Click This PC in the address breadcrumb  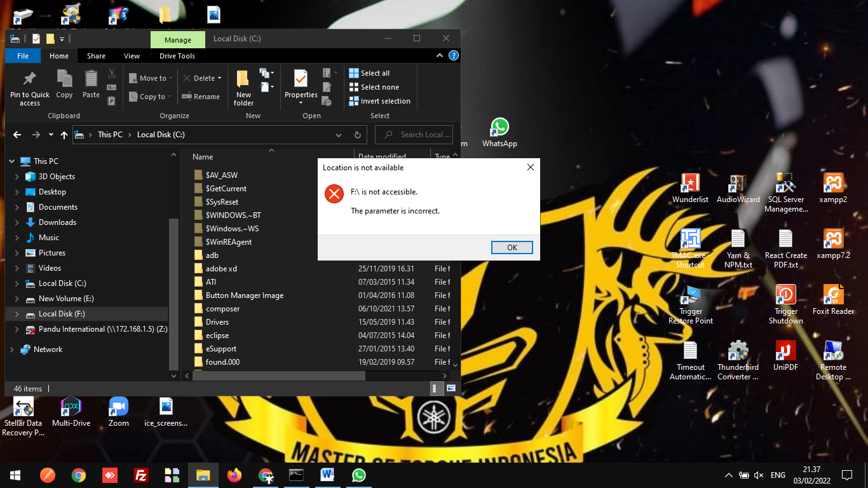[x=110, y=135]
